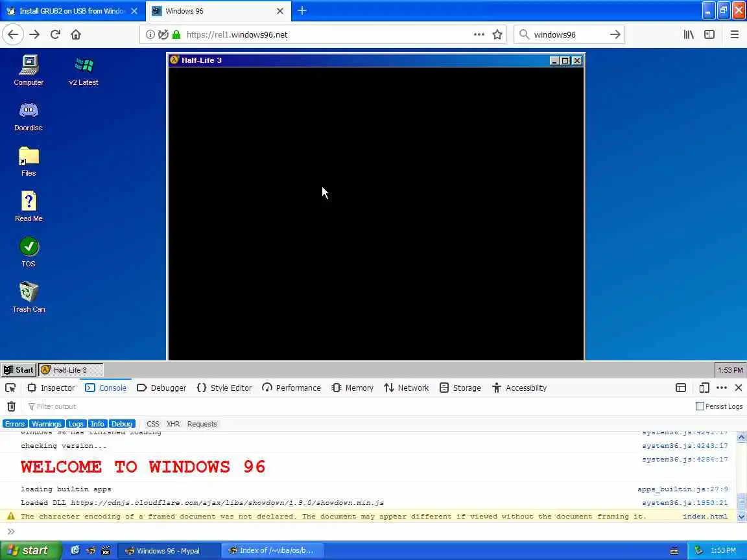747x560 pixels.
Task: Toggle the Info filter
Action: click(97, 424)
